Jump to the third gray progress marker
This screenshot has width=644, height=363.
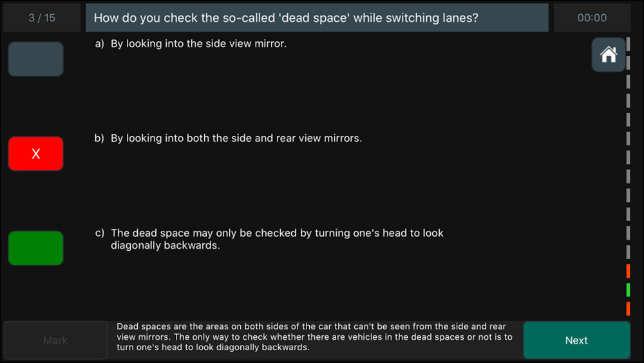[x=628, y=82]
